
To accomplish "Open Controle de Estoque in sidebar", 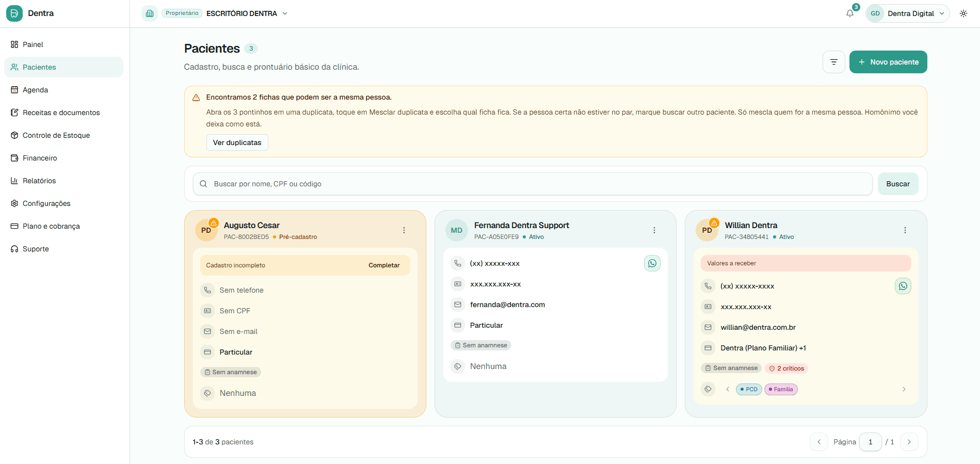I will (x=63, y=135).
